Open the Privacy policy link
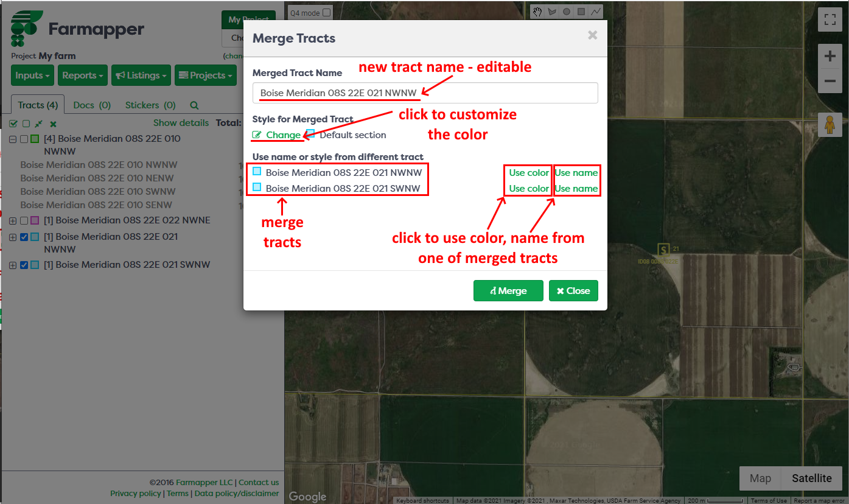The image size is (849, 504). [136, 494]
